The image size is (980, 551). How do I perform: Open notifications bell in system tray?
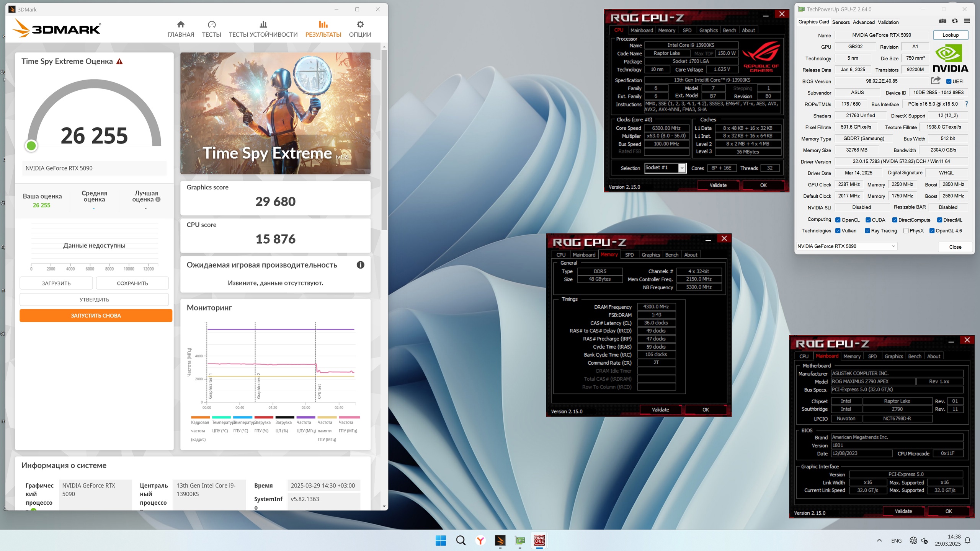point(967,540)
